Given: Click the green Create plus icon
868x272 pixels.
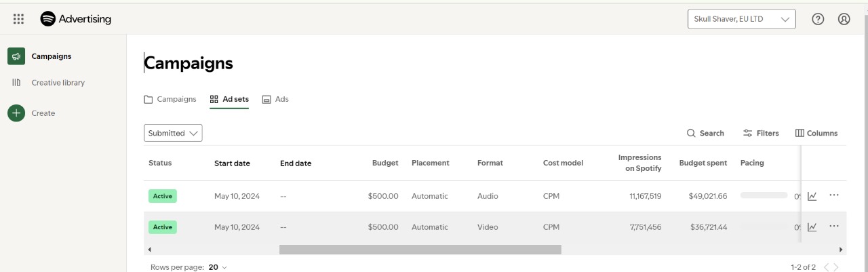Looking at the screenshot, I should [16, 113].
